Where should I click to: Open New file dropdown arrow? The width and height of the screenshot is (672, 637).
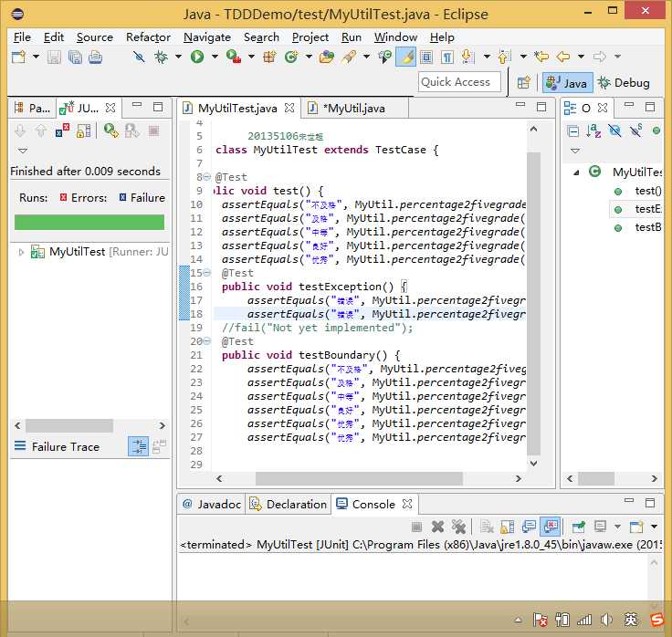(x=36, y=56)
